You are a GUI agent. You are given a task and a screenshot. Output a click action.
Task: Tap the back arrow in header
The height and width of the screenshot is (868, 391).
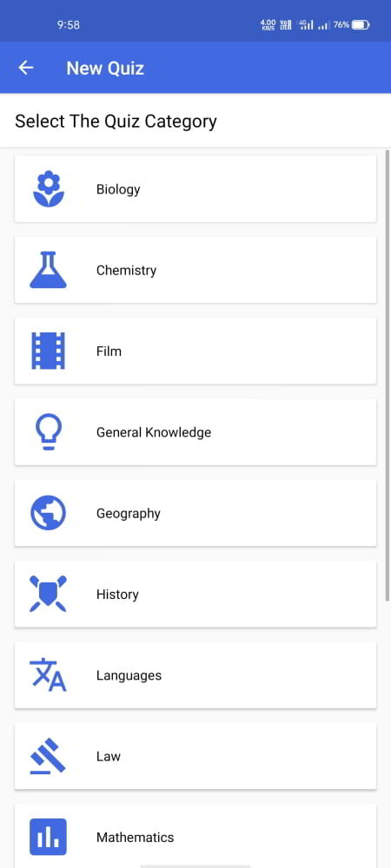26,68
